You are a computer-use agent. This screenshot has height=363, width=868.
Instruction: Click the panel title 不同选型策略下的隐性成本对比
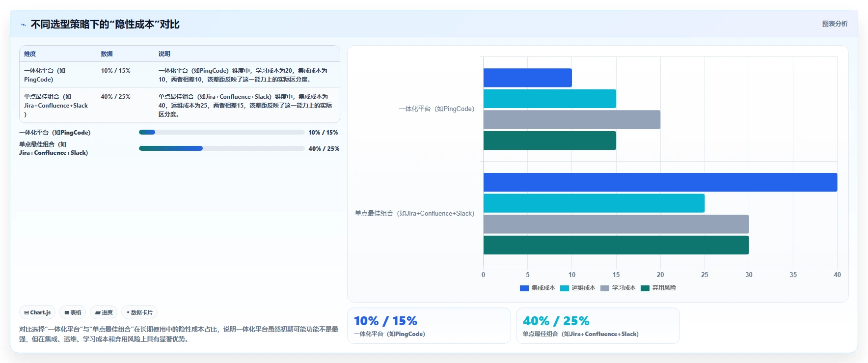[105, 25]
